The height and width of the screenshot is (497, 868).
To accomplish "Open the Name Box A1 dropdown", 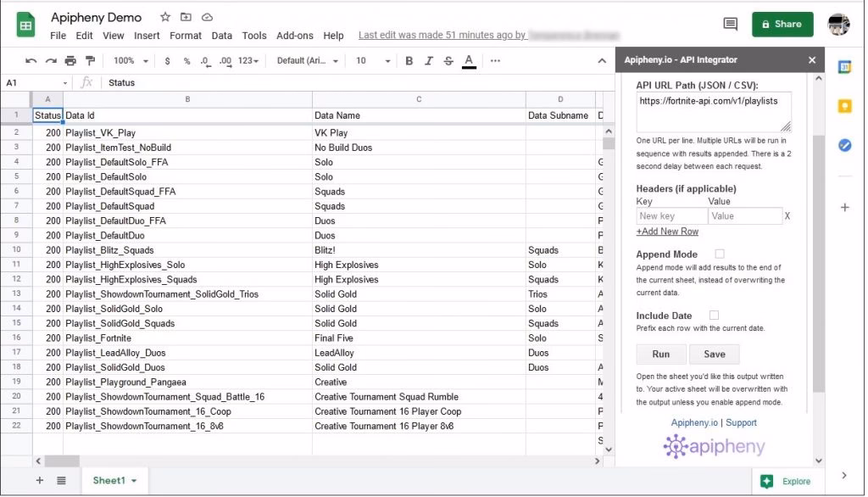I will pos(64,83).
